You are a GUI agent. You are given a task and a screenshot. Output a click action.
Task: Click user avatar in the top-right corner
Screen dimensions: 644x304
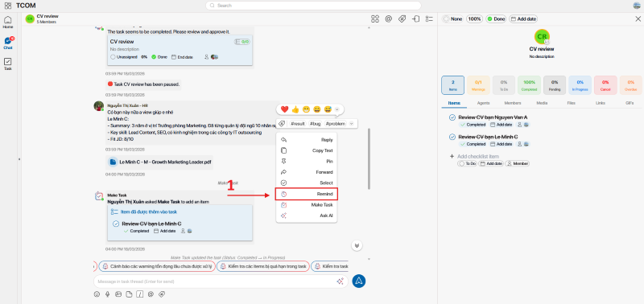(x=637, y=6)
